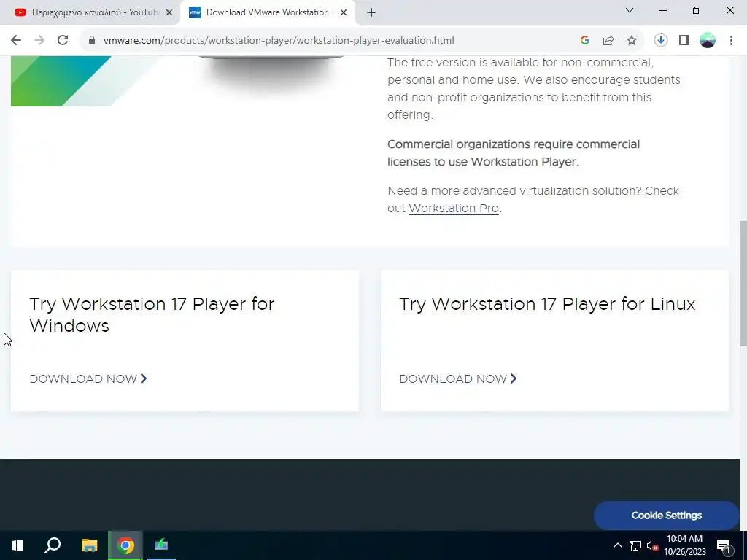This screenshot has height=560, width=747.
Task: Show hidden system tray icons
Action: coord(617,545)
